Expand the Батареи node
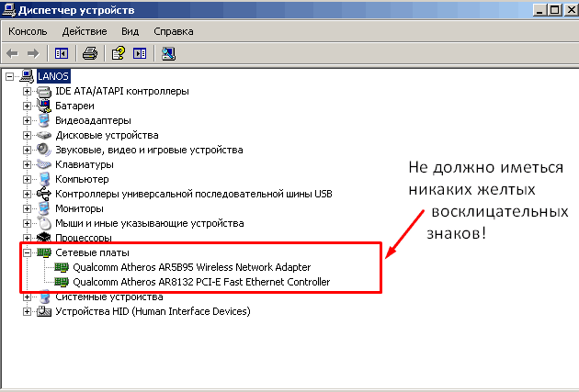 pos(27,106)
